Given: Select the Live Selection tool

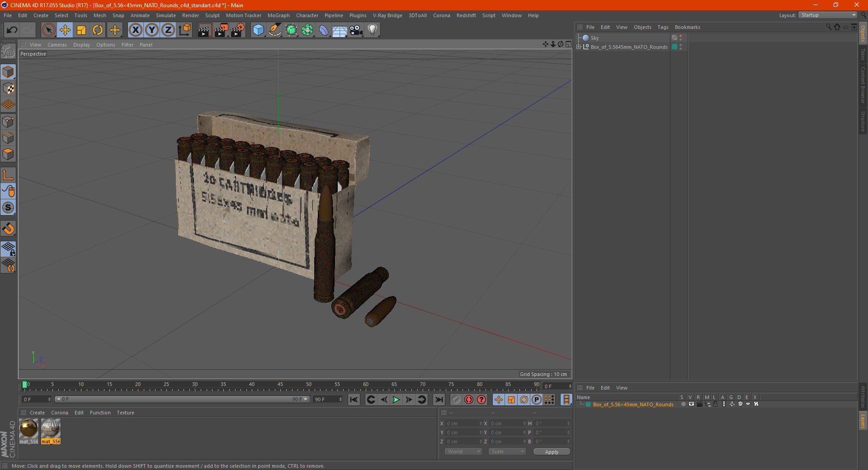Looking at the screenshot, I should pos(48,30).
